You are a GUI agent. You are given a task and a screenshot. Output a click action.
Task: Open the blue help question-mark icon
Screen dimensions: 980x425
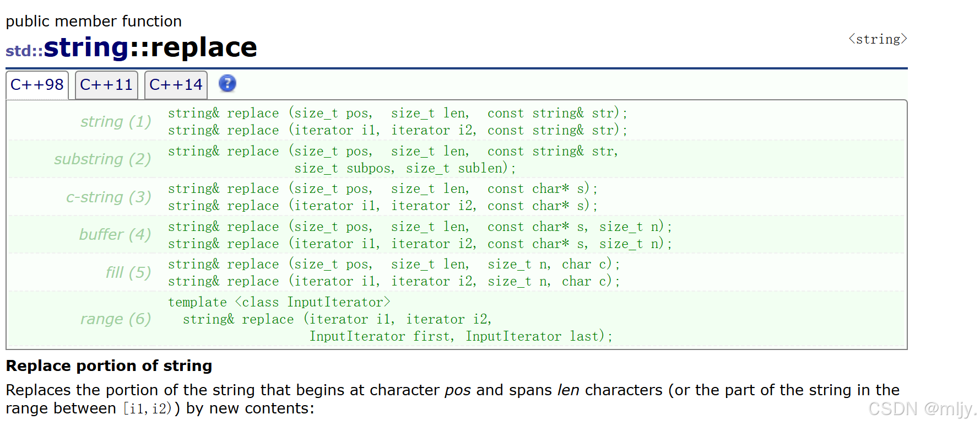(x=228, y=84)
